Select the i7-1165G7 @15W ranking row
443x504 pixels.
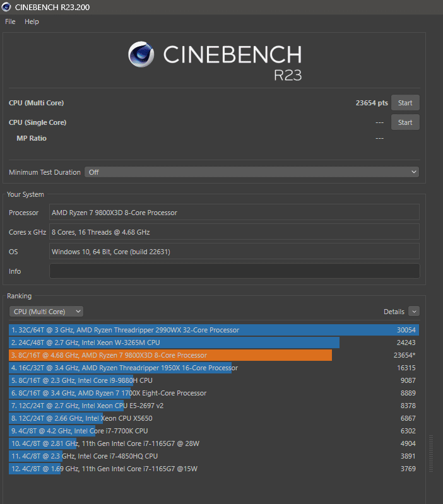(x=214, y=469)
